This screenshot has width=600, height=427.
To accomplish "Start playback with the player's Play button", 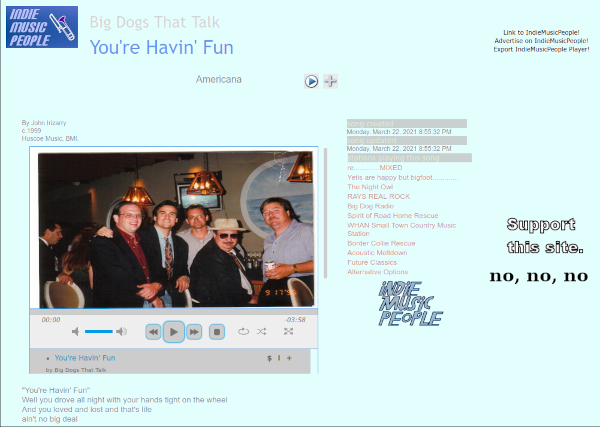I will [173, 332].
